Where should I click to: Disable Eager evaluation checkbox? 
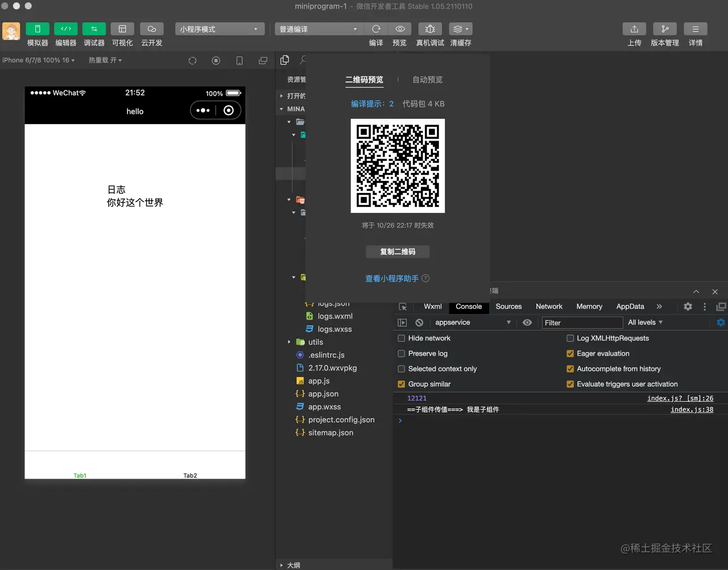(570, 353)
